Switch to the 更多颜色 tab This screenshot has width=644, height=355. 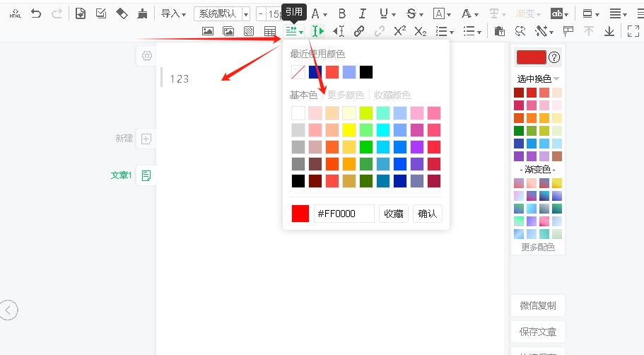point(346,95)
